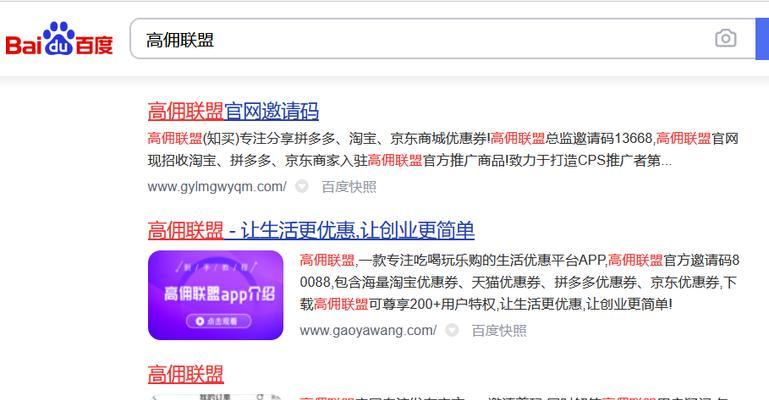Screen dimensions: 769x400
Task: Expand dropdown icon beside www.gylmgwyqm.com/
Action: 302,186
